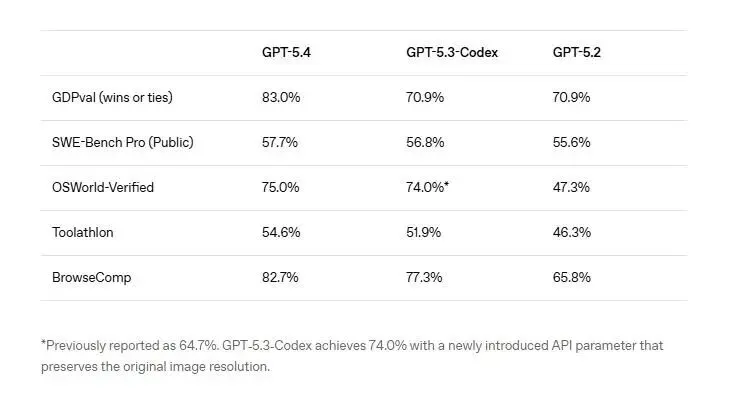This screenshot has width=734, height=404.
Task: Select the OSWorld-Verified row label
Action: point(103,187)
